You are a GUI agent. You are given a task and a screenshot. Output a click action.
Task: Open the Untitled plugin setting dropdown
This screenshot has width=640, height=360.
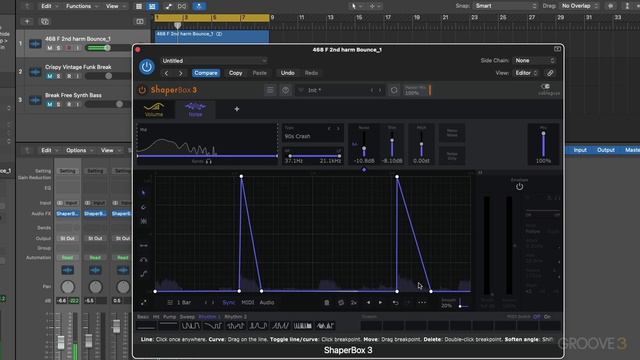tap(214, 61)
